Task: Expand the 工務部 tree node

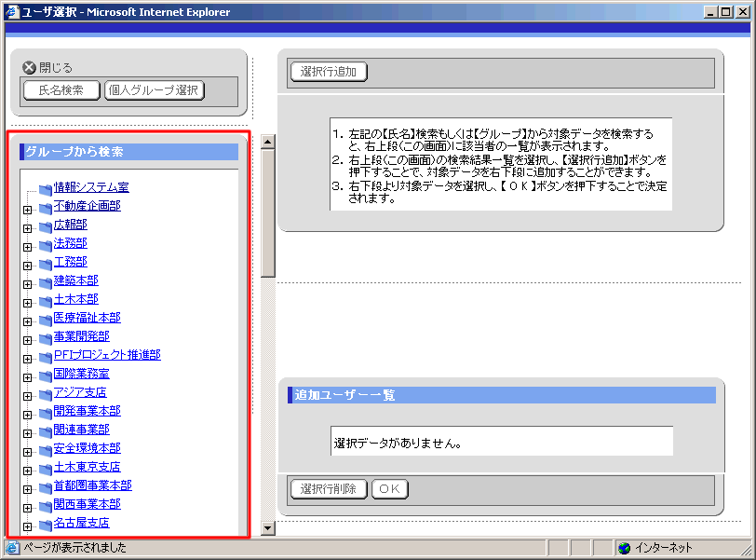Action: (x=28, y=266)
